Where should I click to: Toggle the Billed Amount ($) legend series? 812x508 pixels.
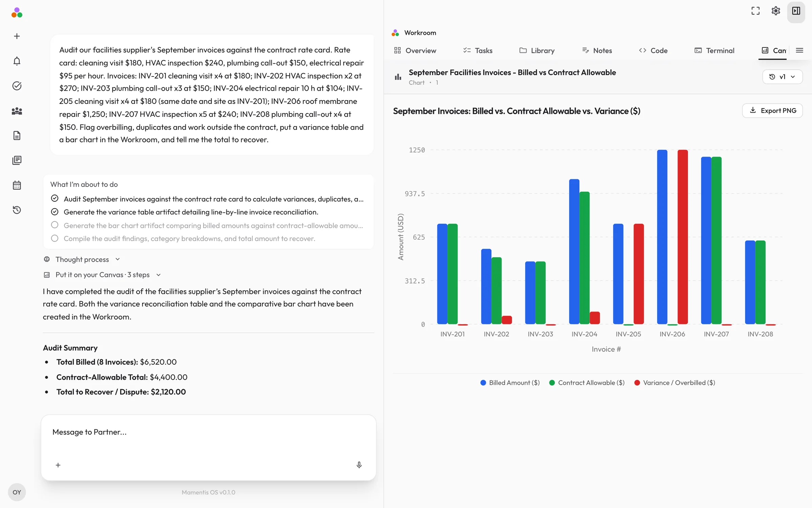click(x=510, y=383)
